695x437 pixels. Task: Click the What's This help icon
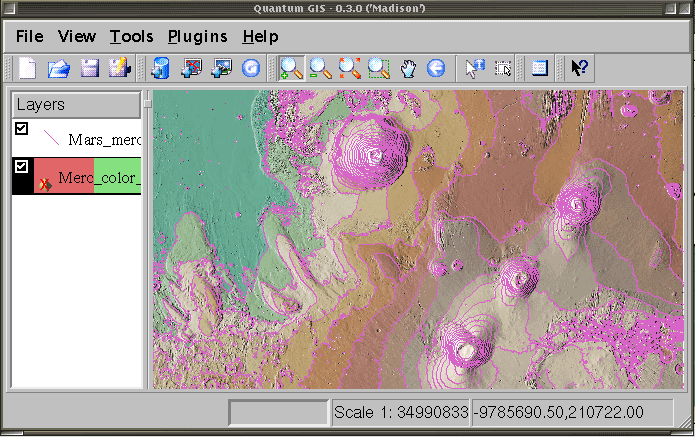tap(579, 68)
